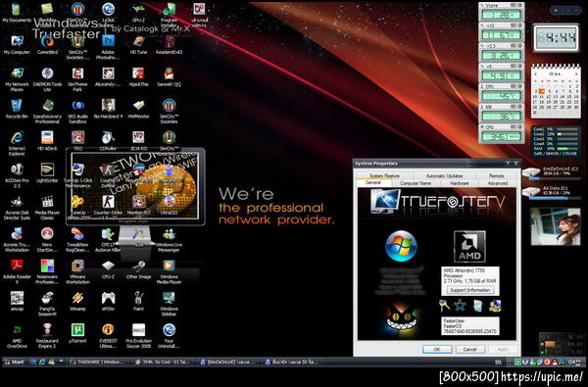Open Windows Live Messenger icon
This screenshot has width=588, height=387.
169,240
